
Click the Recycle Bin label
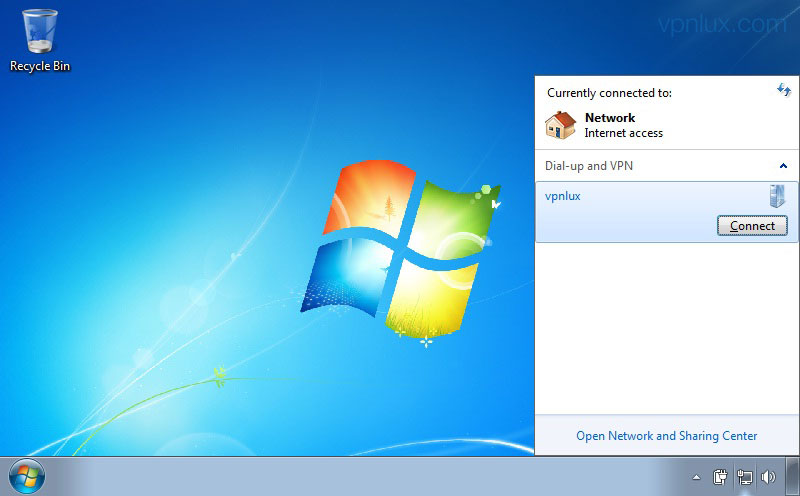(40, 66)
